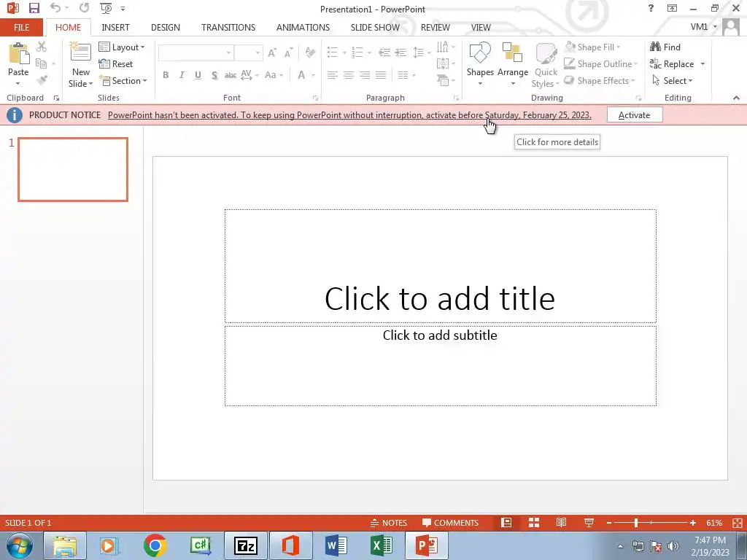Open the font name combo box

click(x=196, y=52)
